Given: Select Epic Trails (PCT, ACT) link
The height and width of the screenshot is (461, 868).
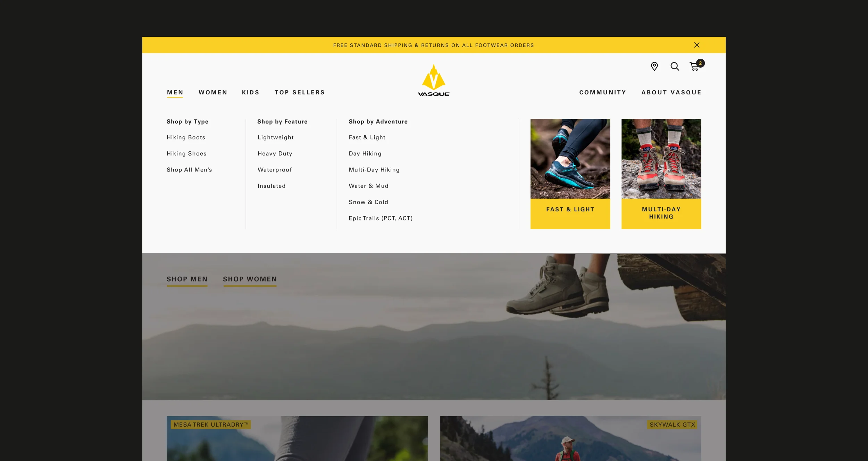Looking at the screenshot, I should point(381,218).
